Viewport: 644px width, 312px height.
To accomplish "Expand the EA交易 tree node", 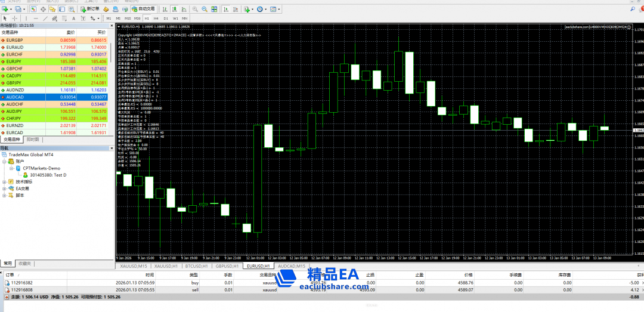I will click(x=4, y=189).
